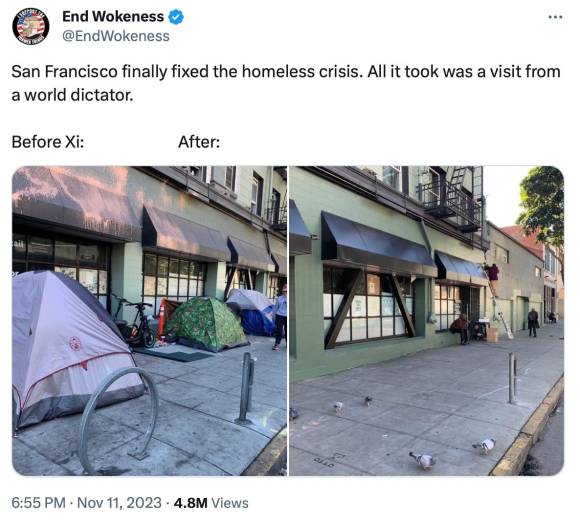Click the word "Views" label

click(230, 503)
